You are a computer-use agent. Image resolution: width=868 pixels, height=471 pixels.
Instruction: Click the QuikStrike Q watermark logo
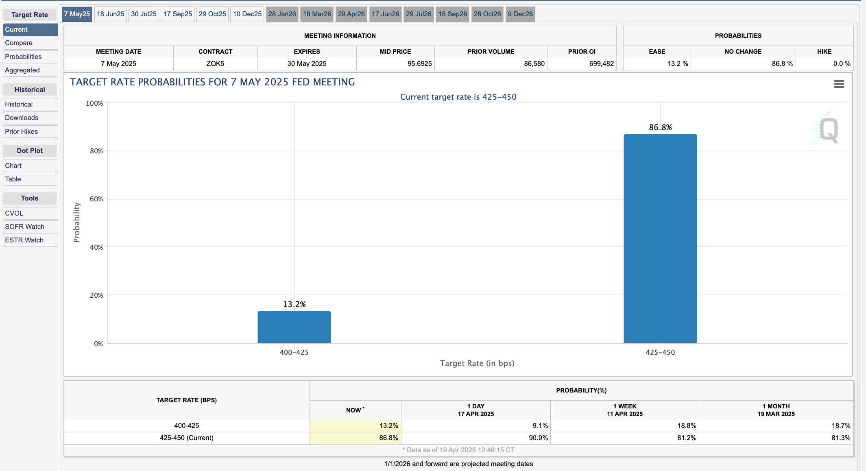coord(828,130)
